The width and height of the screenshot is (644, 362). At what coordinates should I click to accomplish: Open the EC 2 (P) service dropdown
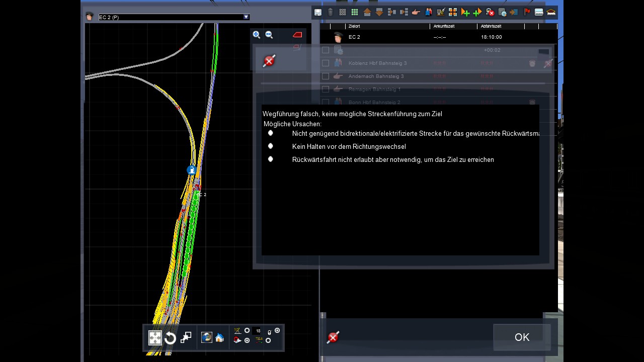pyautogui.click(x=246, y=17)
